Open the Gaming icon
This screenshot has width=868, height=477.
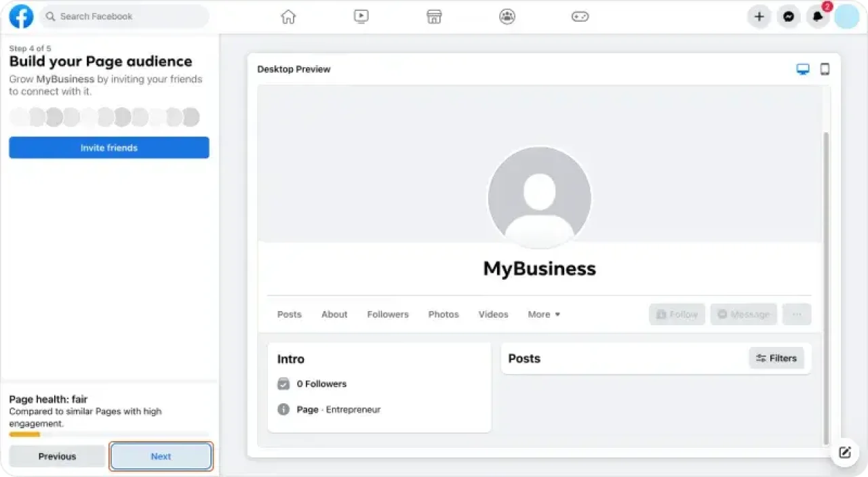[x=580, y=16]
